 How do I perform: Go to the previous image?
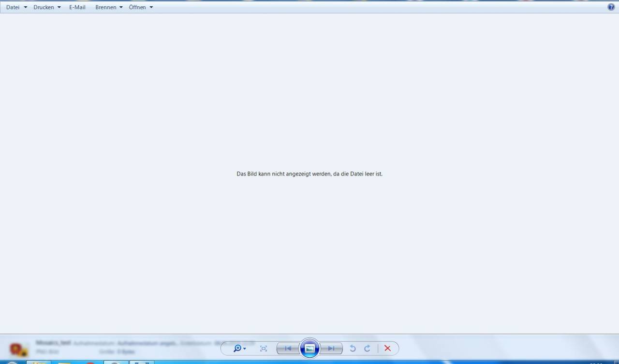tap(288, 349)
